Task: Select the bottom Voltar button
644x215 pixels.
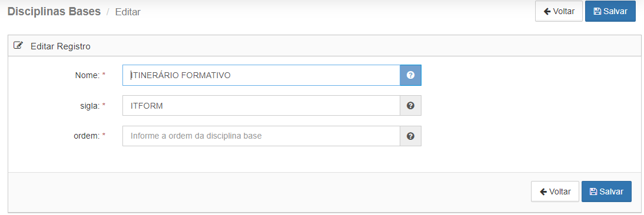Action: (x=555, y=192)
